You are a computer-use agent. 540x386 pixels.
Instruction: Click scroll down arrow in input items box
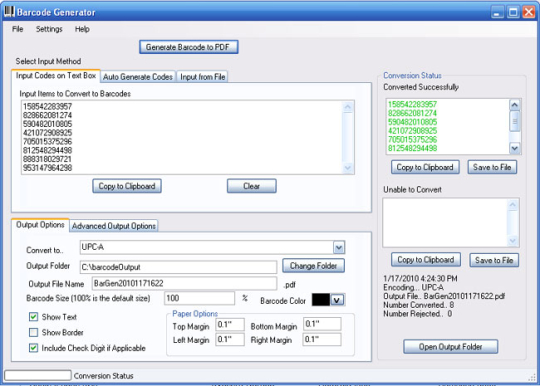pos(347,168)
